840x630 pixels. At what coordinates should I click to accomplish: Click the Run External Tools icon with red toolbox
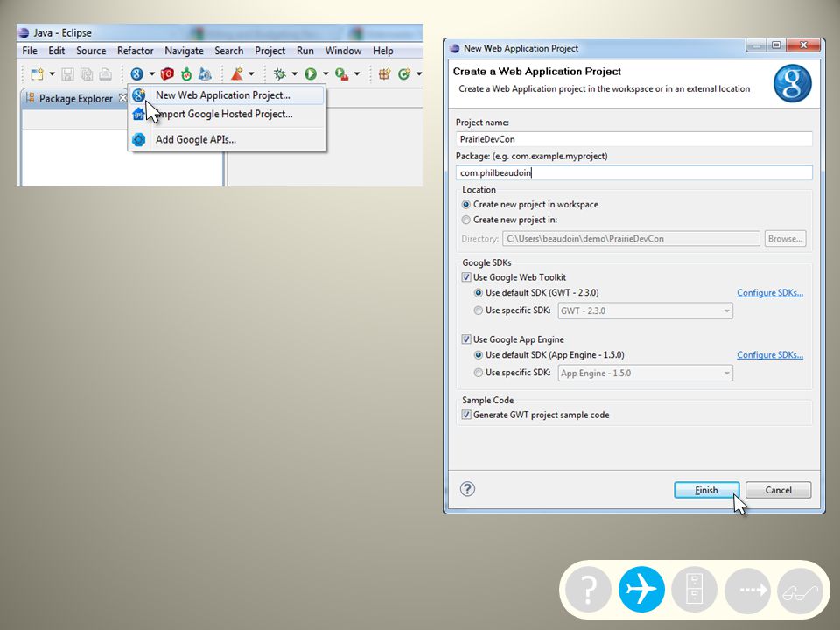tap(341, 73)
